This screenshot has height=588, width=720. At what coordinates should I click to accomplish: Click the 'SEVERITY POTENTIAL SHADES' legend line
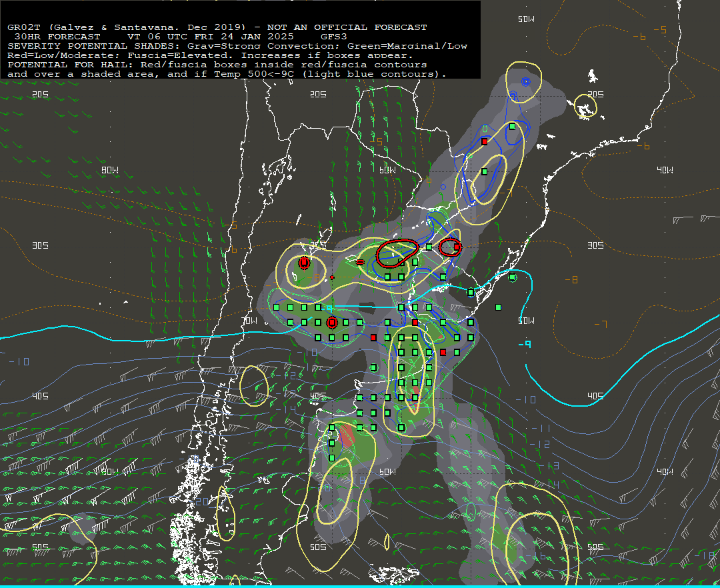[x=237, y=46]
